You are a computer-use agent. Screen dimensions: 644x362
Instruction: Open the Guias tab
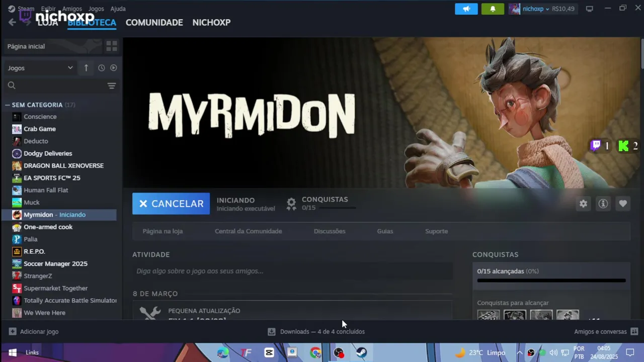point(385,231)
